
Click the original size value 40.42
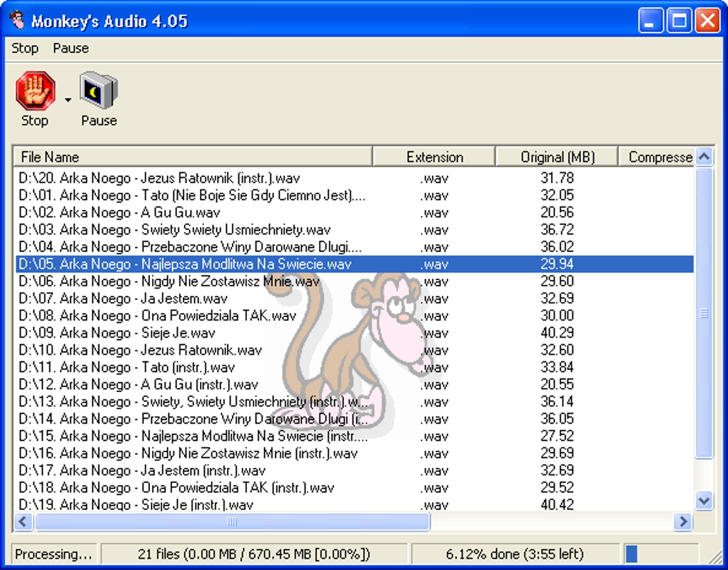(557, 504)
